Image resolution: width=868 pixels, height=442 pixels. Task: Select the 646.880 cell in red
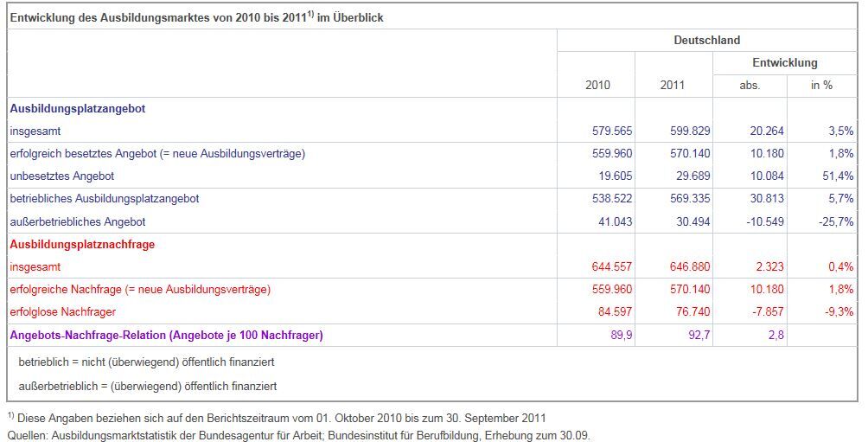[689, 267]
